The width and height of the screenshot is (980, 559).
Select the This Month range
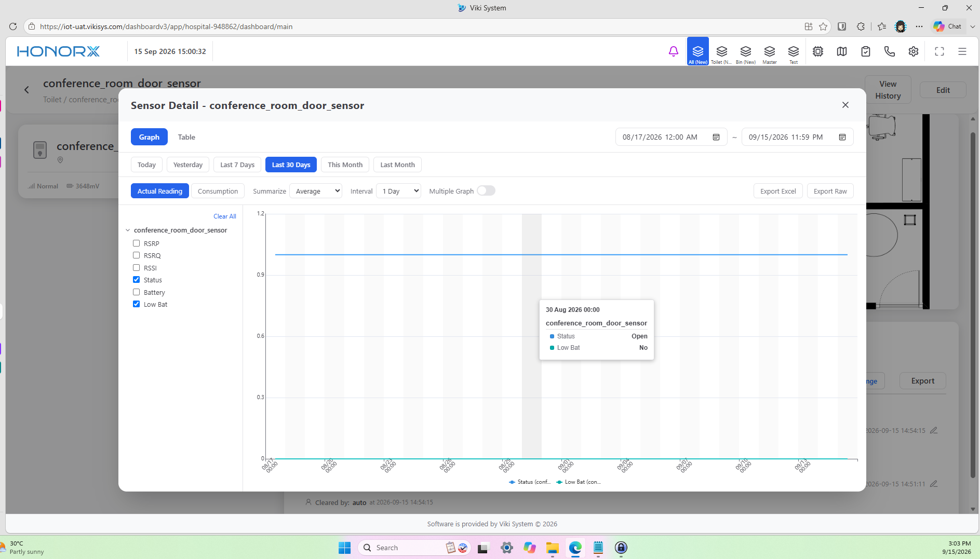pyautogui.click(x=345, y=165)
